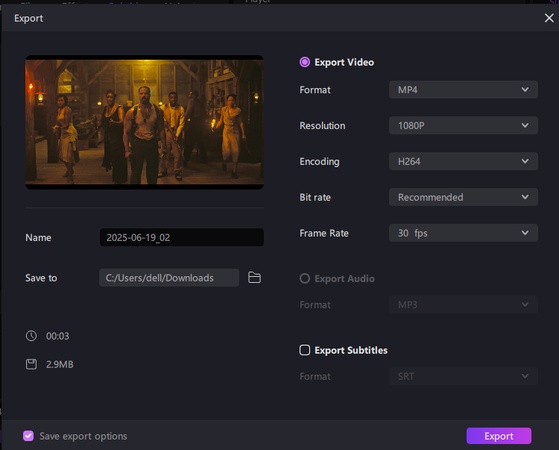
Task: Click the Bit rate label
Action: (315, 197)
